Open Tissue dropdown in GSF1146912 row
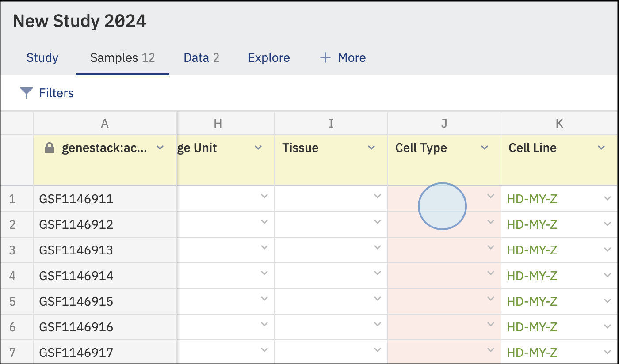 [378, 222]
